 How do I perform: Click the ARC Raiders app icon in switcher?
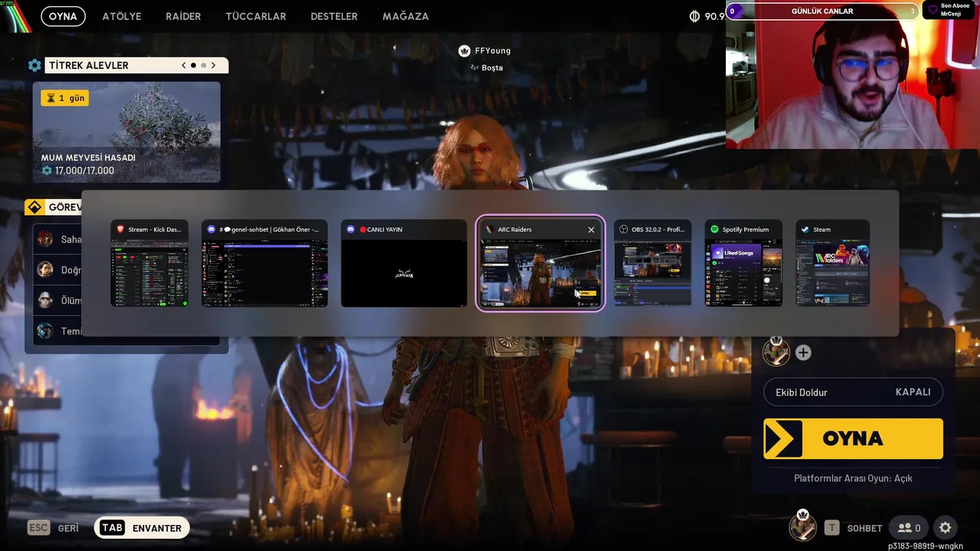[x=488, y=230]
